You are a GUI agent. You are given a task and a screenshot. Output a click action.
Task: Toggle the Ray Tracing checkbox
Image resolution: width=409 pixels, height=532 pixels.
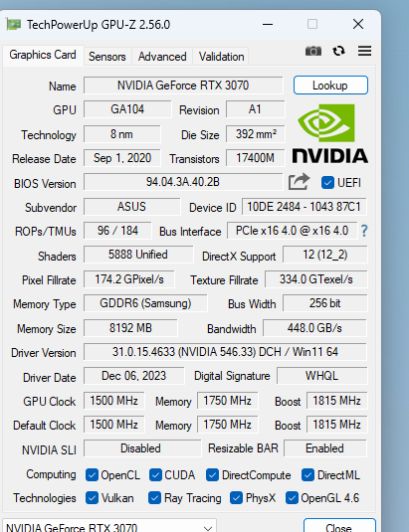pos(155,498)
